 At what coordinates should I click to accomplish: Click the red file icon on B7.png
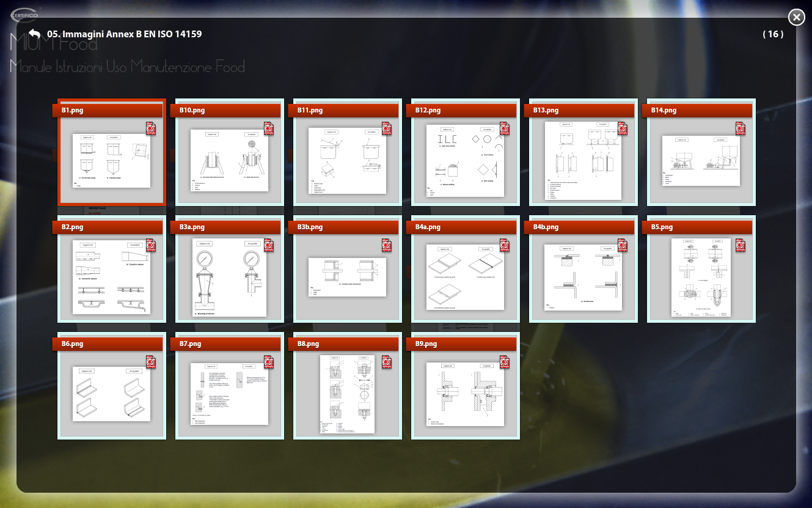(x=269, y=362)
